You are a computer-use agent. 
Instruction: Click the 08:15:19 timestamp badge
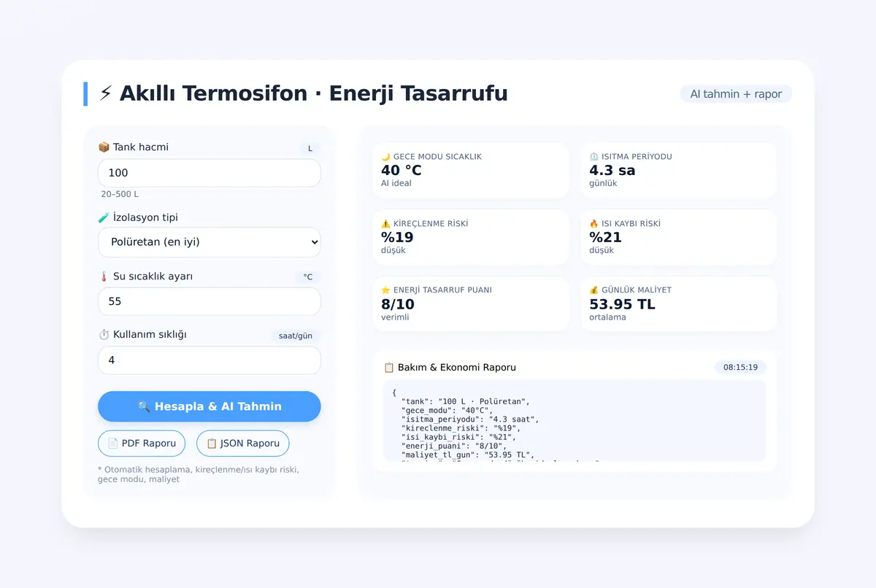click(x=740, y=368)
